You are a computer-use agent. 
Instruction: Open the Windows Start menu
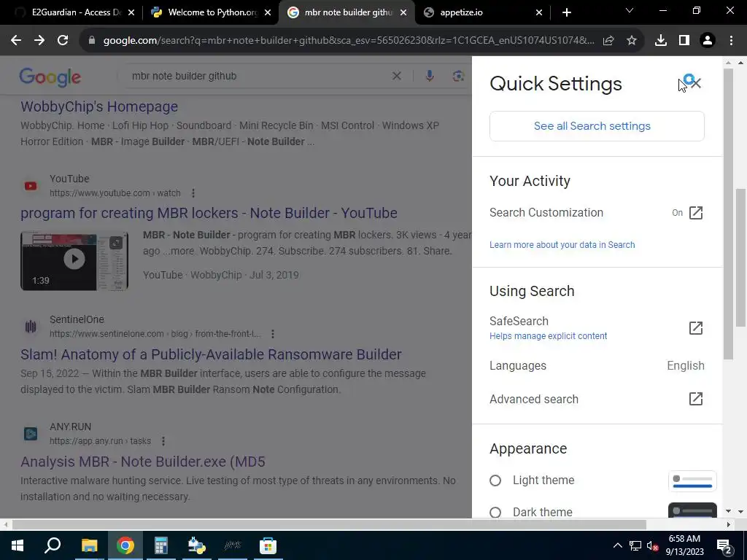[x=18, y=545]
